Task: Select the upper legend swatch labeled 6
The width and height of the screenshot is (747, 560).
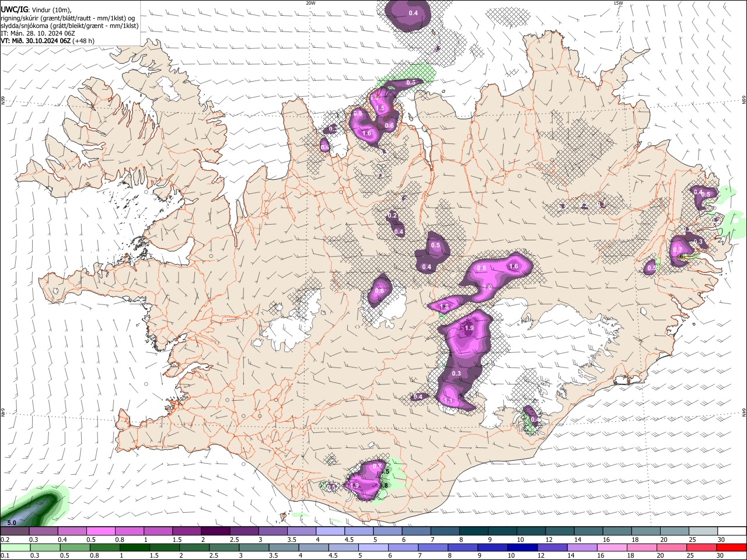Action: tap(415, 531)
